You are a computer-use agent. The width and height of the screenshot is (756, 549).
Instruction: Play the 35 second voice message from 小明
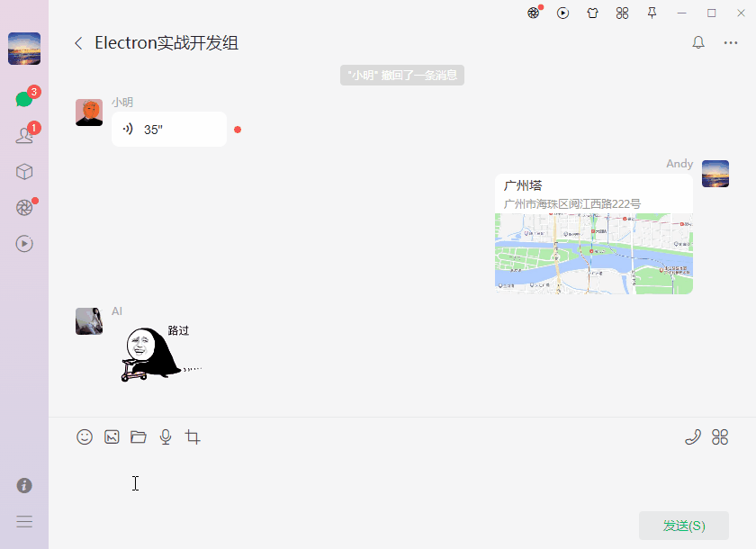(168, 129)
